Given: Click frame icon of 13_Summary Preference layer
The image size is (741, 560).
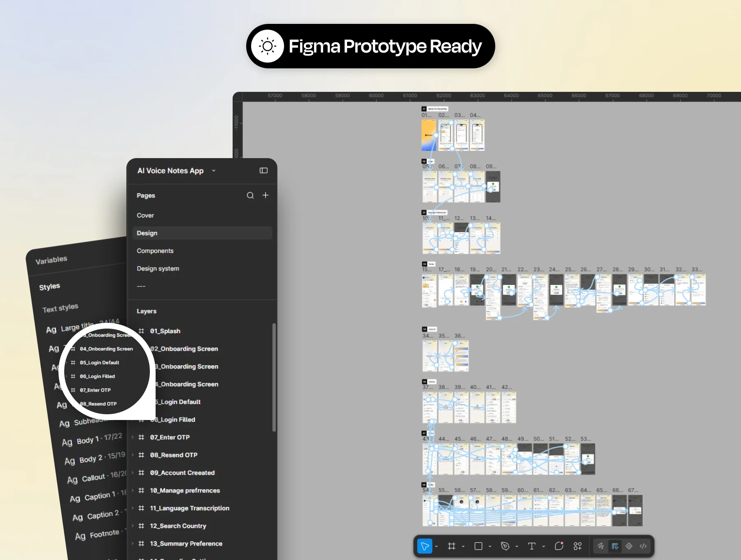Looking at the screenshot, I should coord(141,544).
